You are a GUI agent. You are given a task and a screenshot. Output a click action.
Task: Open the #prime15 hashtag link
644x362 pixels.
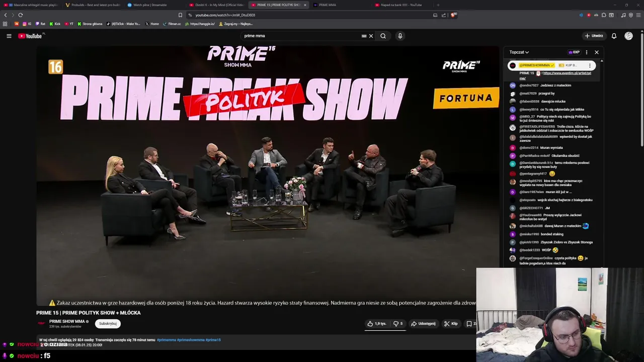[x=213, y=340]
